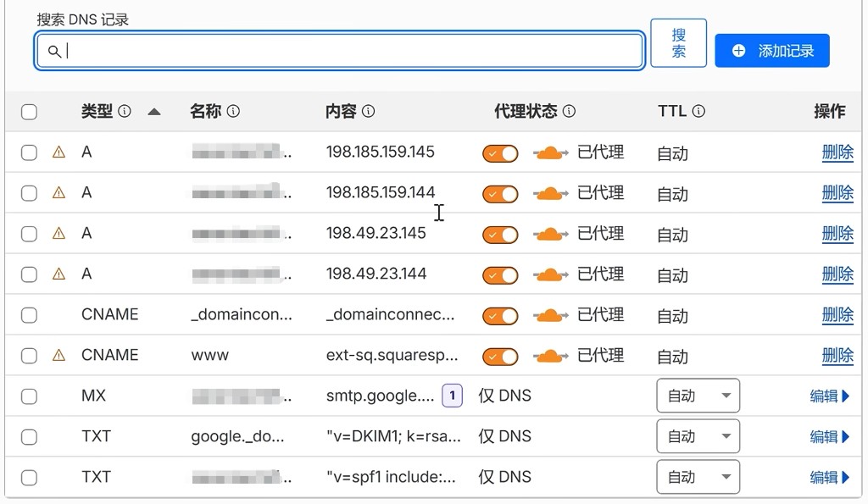Screen dimensions: 868x504
Task: Click the info icon next to TTL
Action: point(698,111)
